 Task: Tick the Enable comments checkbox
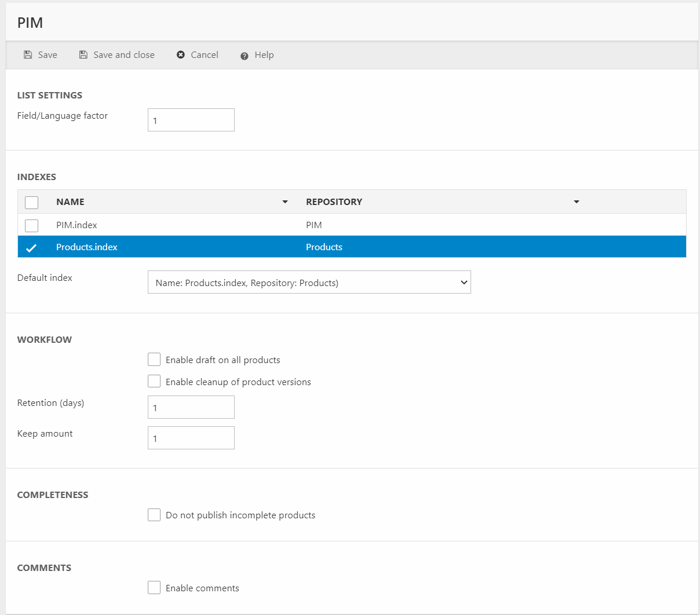pyautogui.click(x=154, y=588)
